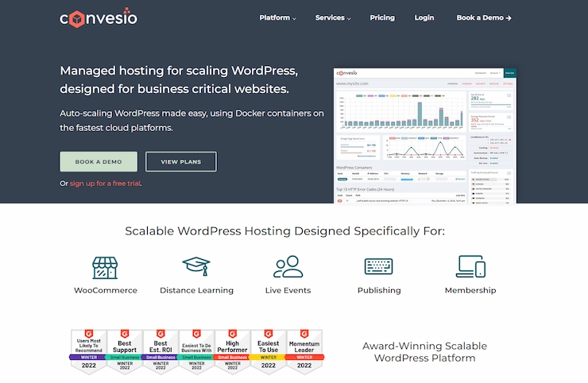Screen dimensions: 588x383
Task: Expand the Platform dropdown menu
Action: [277, 17]
